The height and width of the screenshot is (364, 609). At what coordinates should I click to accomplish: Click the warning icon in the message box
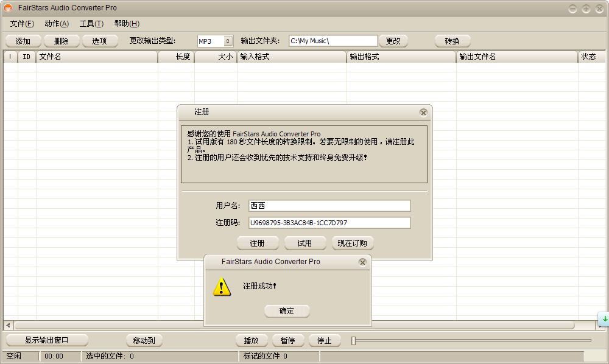click(222, 287)
